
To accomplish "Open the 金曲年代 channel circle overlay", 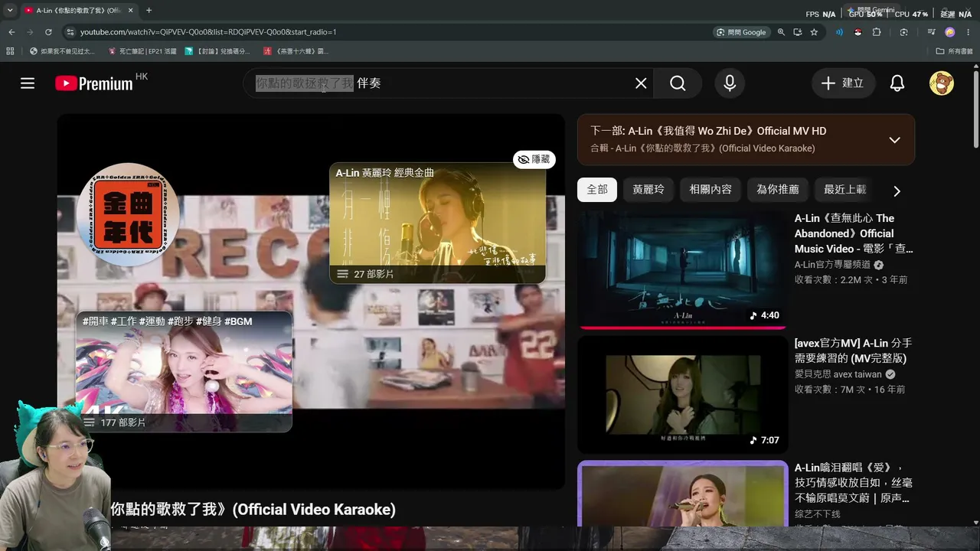I will click(x=128, y=214).
